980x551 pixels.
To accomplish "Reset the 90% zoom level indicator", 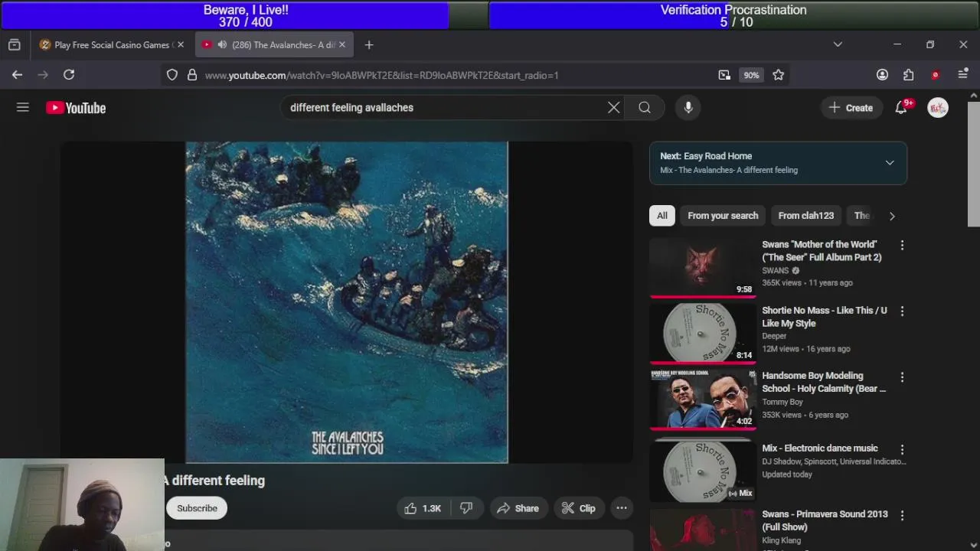I will tap(751, 75).
